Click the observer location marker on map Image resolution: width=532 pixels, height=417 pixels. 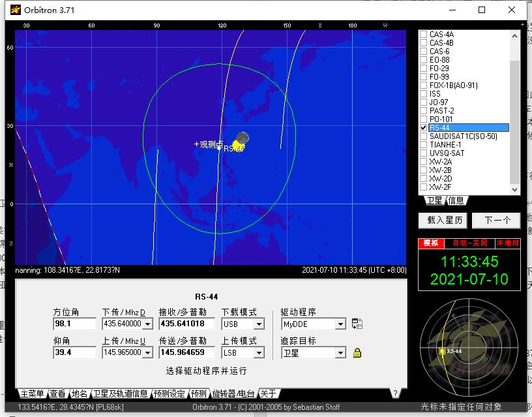pos(196,144)
